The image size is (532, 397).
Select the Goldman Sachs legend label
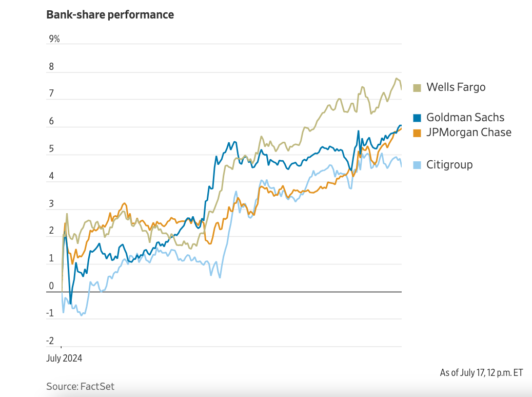465,118
